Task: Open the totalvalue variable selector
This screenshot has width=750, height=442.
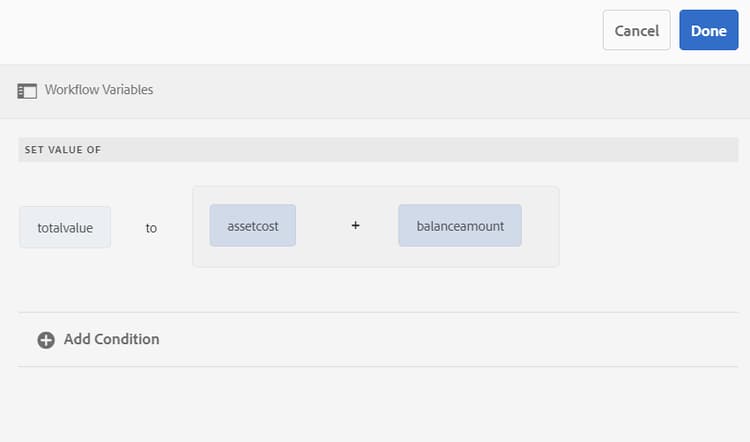Action: [65, 227]
